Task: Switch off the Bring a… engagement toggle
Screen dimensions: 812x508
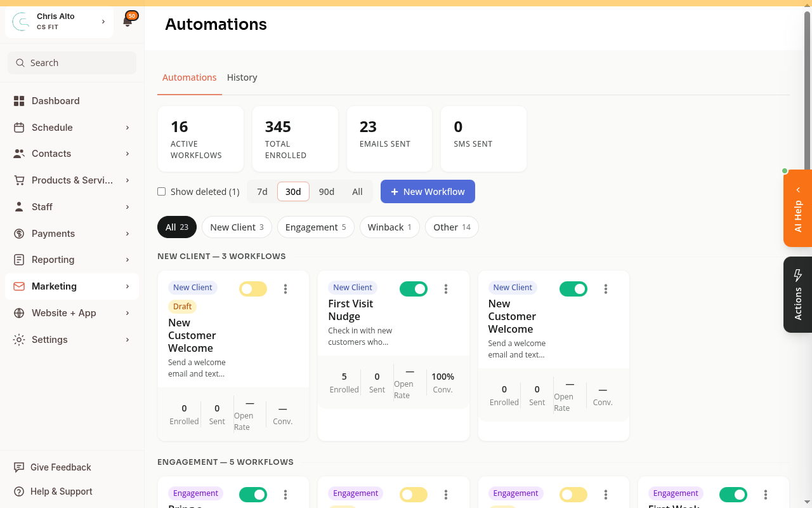Action: click(253, 495)
